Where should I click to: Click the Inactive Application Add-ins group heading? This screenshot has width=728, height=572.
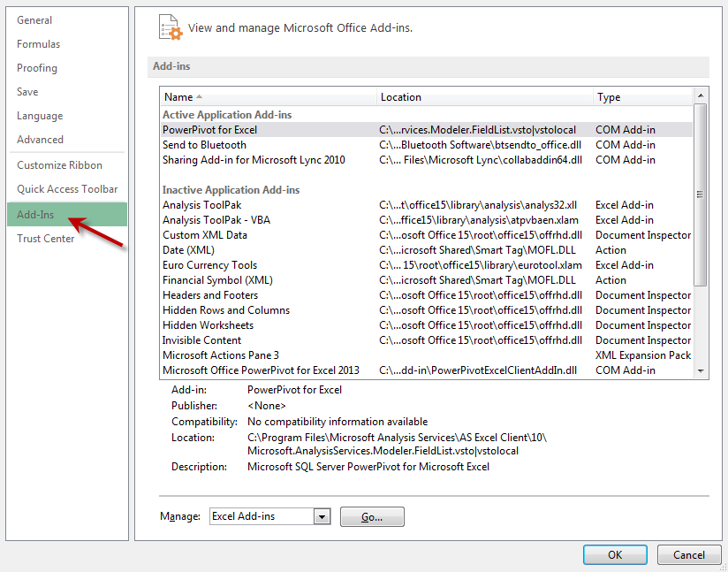[231, 190]
